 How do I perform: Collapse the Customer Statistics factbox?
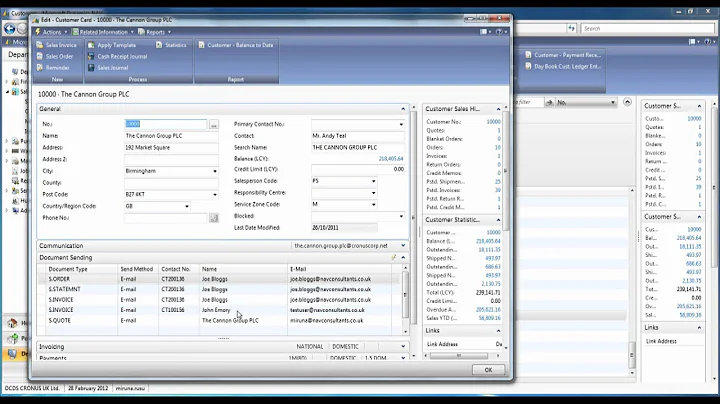(x=498, y=220)
